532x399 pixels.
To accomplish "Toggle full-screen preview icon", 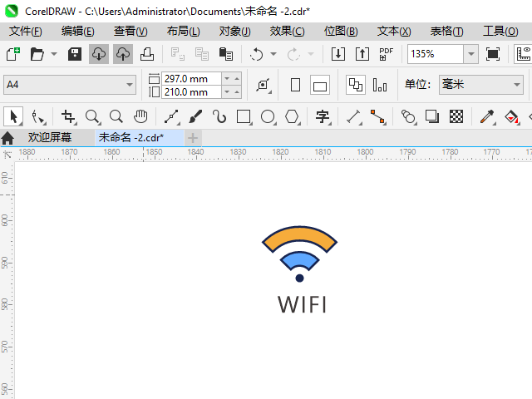I will click(493, 54).
